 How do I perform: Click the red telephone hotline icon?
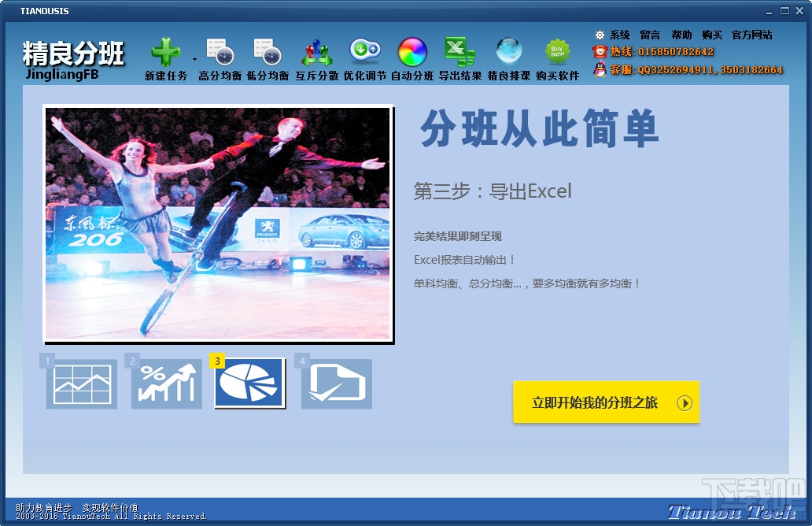coord(600,51)
